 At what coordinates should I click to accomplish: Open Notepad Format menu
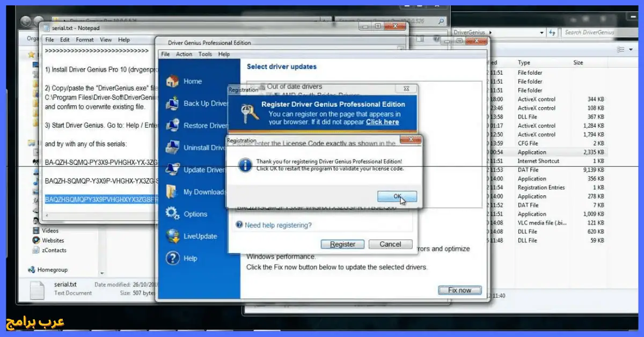85,40
